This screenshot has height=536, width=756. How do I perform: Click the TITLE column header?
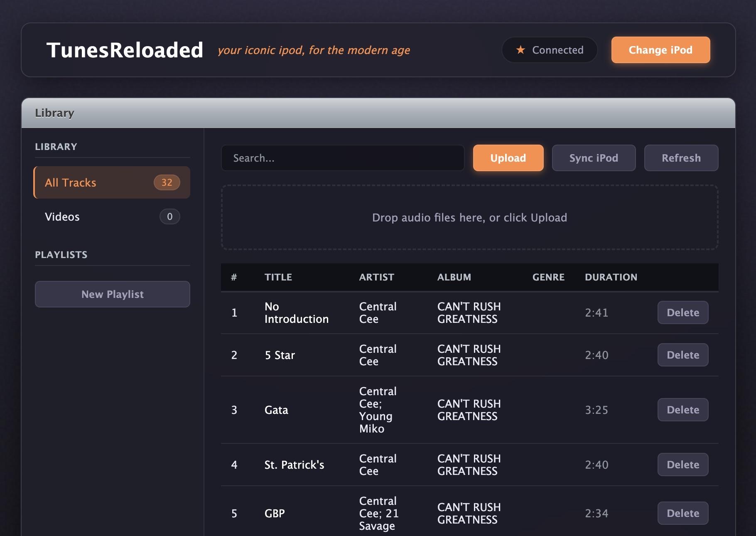click(278, 277)
